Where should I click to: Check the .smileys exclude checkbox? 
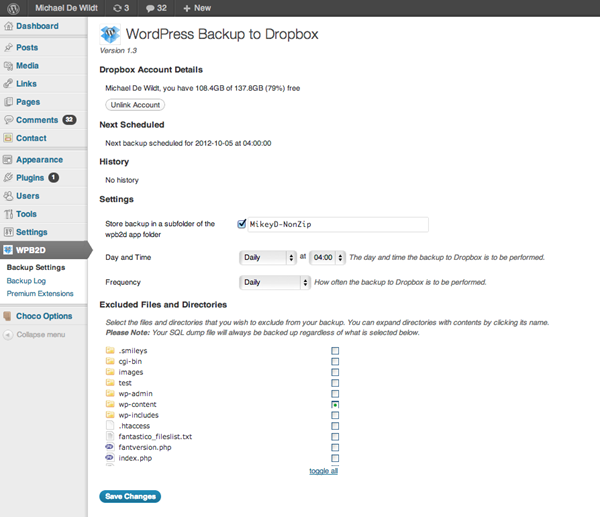click(x=335, y=351)
